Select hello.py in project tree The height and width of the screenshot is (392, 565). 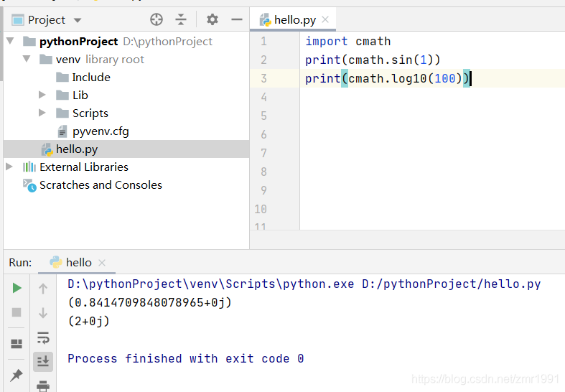pyautogui.click(x=126, y=149)
